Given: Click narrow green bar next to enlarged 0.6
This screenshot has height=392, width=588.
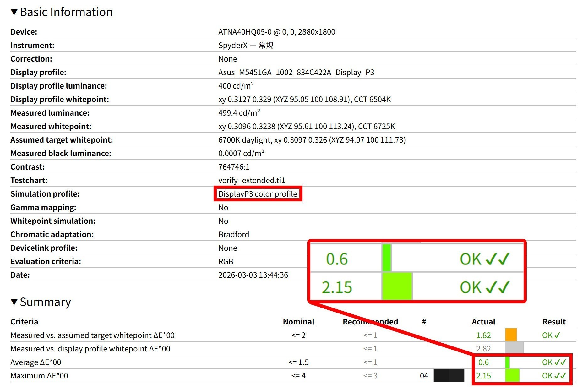Looking at the screenshot, I should click(x=387, y=258).
